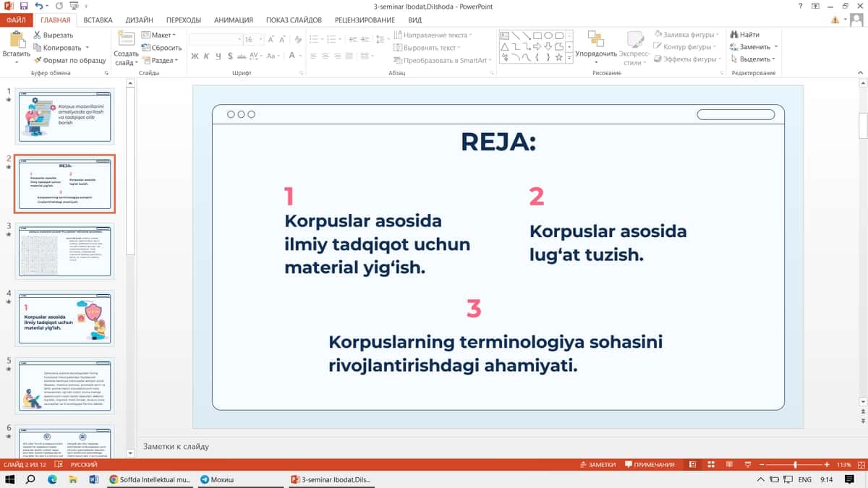Open the АНИМАЦИЯ tab
Image resolution: width=868 pixels, height=488 pixels.
[x=234, y=20]
